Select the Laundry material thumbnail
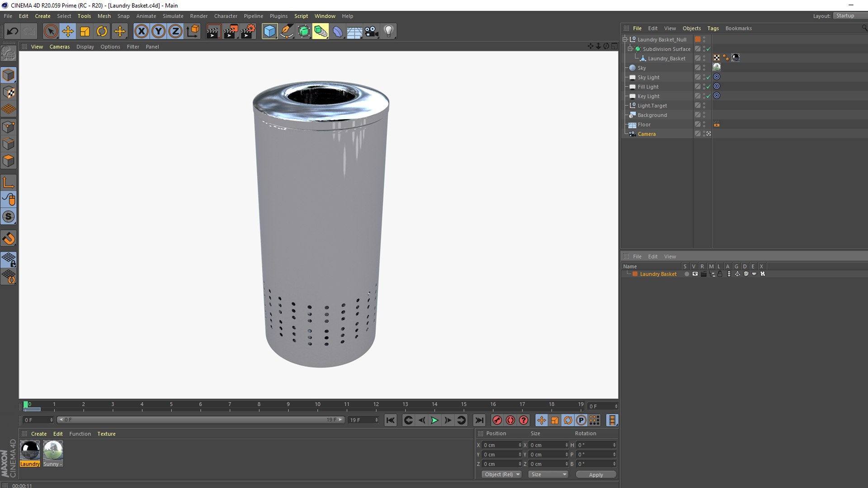The width and height of the screenshot is (868, 488). point(30,450)
